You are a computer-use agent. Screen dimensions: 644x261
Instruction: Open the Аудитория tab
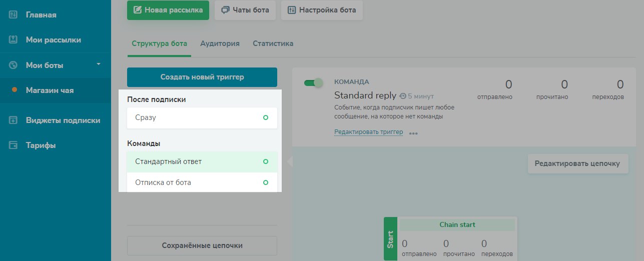(220, 43)
